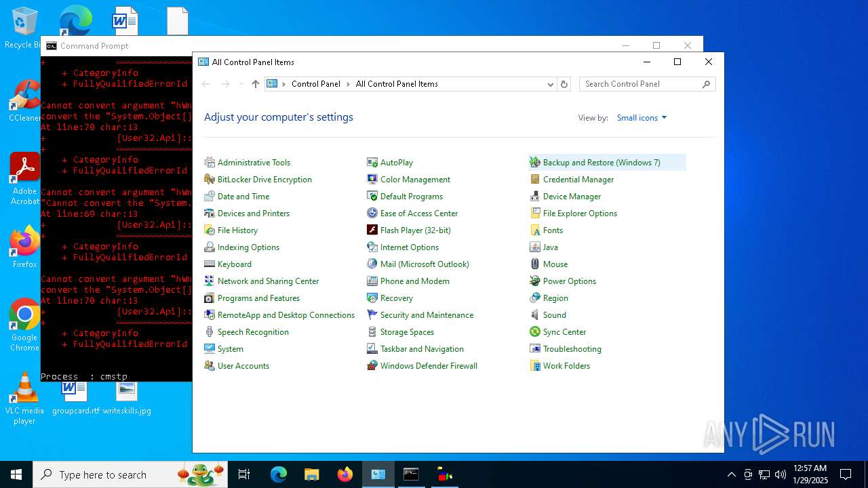The image size is (868, 488).
Task: Open Taskbar and Navigation link
Action: click(x=422, y=349)
